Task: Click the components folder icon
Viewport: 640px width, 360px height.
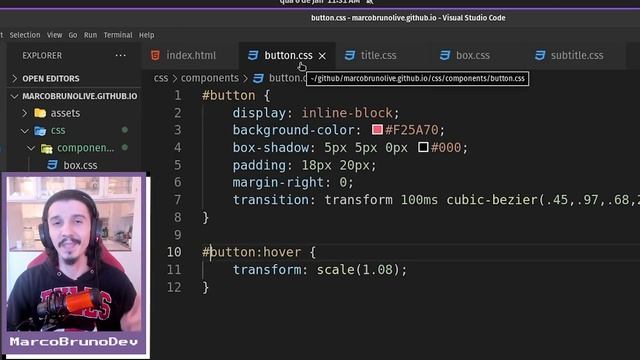Action: pyautogui.click(x=47, y=148)
